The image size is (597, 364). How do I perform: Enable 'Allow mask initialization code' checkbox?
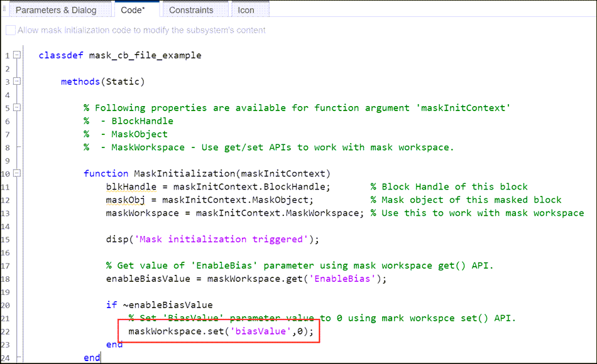tap(11, 30)
